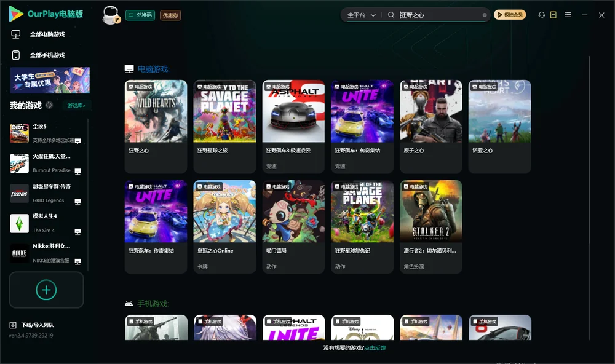The image size is (615, 364).
Task: Open the customer support headset icon
Action: click(541, 15)
